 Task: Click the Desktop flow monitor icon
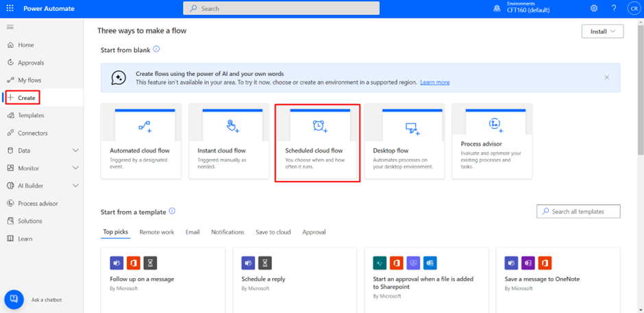coord(412,129)
